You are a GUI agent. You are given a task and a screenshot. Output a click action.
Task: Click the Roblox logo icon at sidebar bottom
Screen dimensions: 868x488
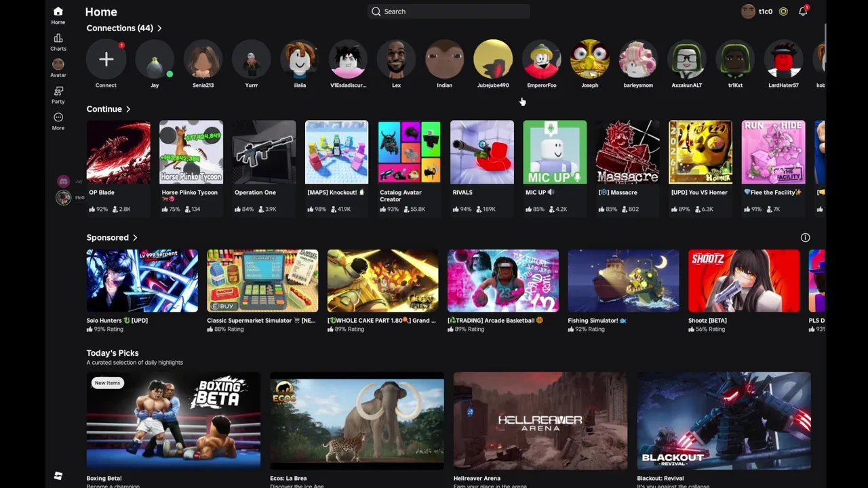pyautogui.click(x=58, y=476)
